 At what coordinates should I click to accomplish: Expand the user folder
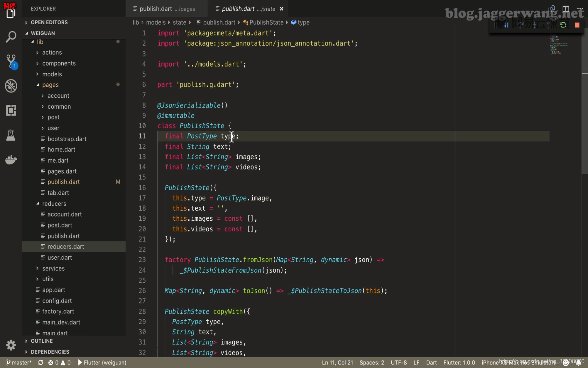tap(73, 128)
